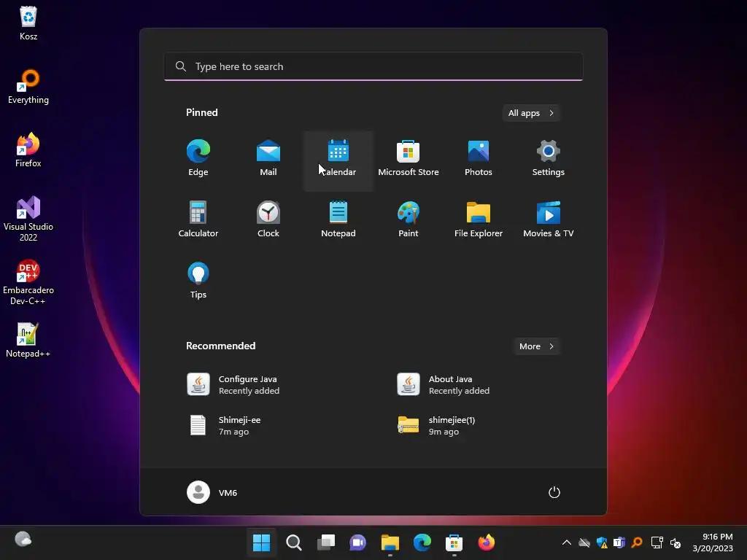Open network status tray icon
This screenshot has height=560, width=747.
tap(657, 542)
